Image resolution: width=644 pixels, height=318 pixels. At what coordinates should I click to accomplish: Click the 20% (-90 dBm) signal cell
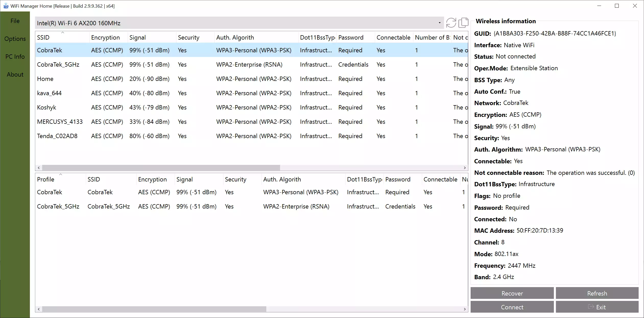click(x=149, y=79)
